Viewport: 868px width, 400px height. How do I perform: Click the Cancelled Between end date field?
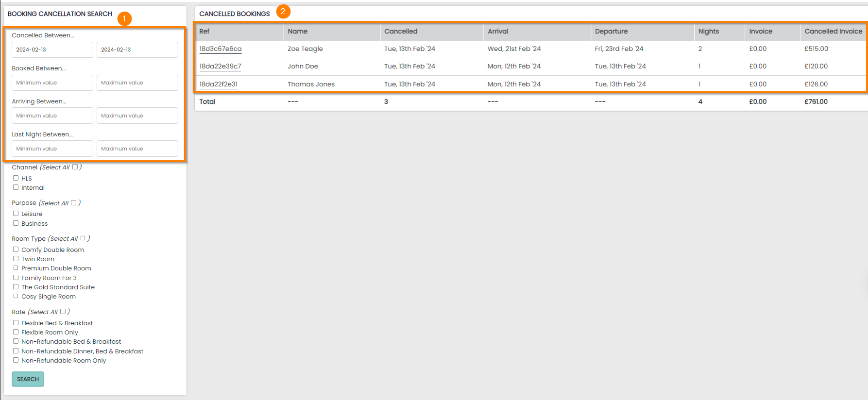tap(137, 50)
